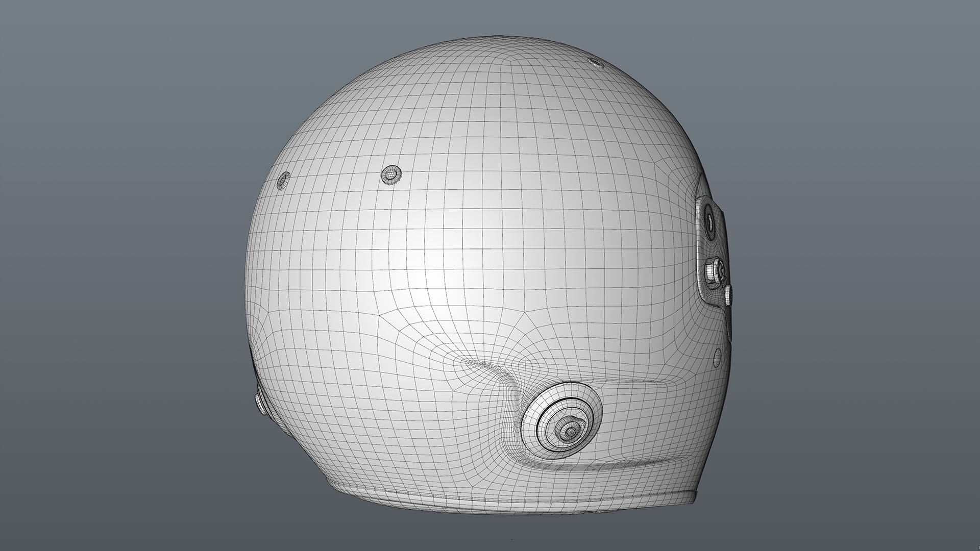Click the rivet at the helmet's top
Viewport: 980px width, 551px height.
click(x=597, y=63)
